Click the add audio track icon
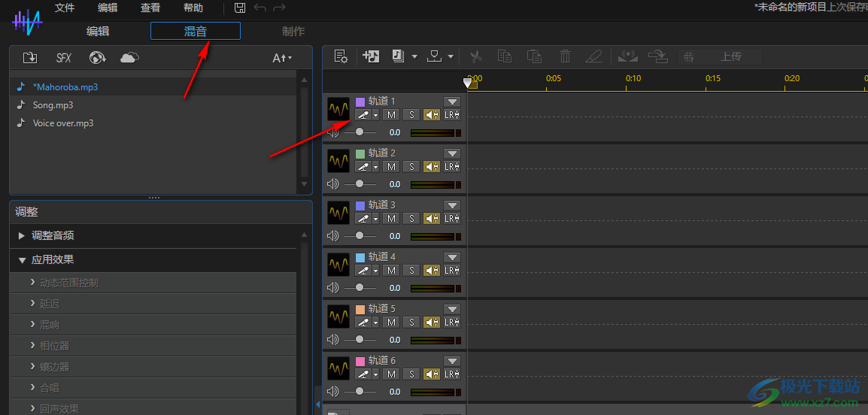 click(370, 56)
